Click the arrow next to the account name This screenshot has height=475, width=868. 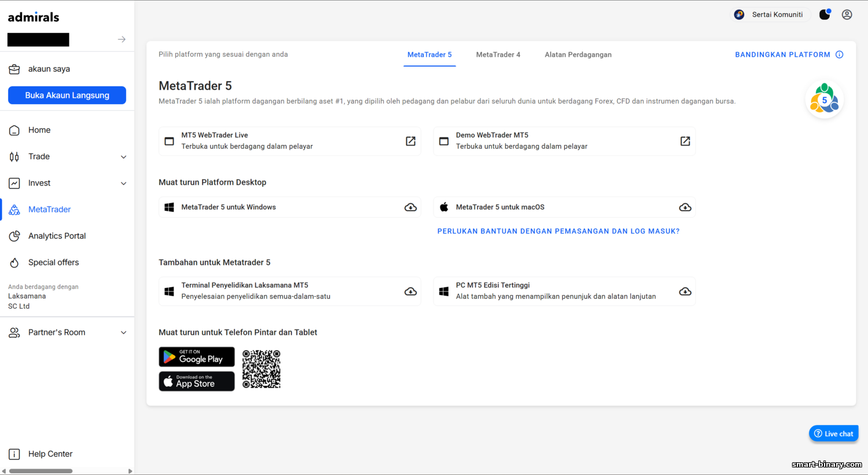pos(122,39)
